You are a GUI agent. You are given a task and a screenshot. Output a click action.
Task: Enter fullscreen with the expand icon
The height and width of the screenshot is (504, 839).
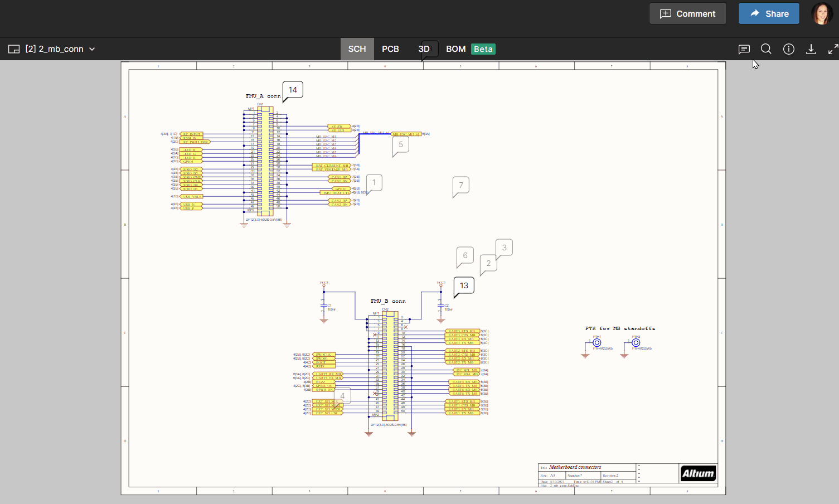point(833,49)
